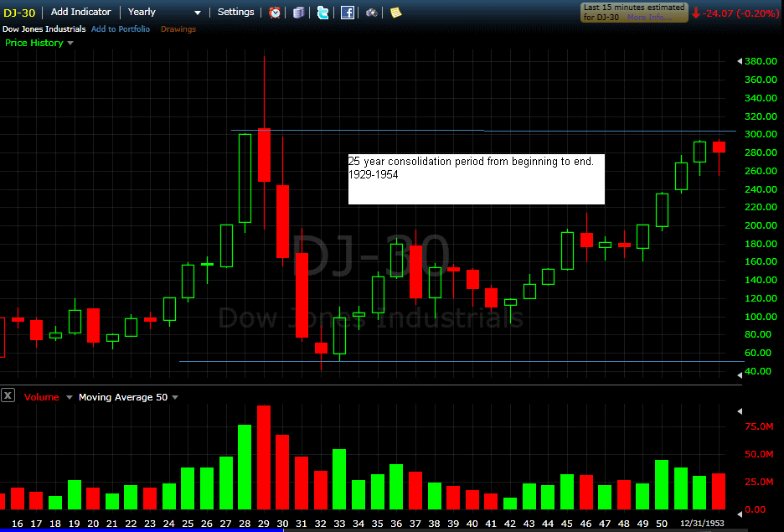Open the database stack icon
The height and width of the screenshot is (532, 784).
[x=298, y=13]
